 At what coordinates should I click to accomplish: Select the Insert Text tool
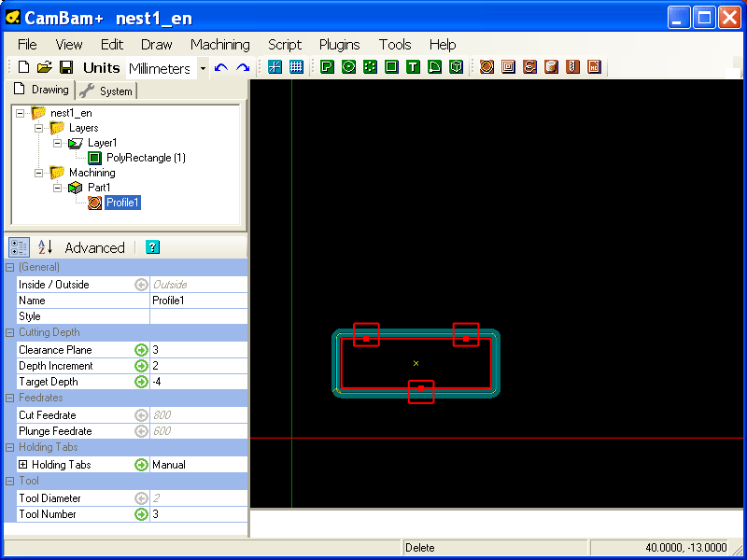(x=413, y=67)
